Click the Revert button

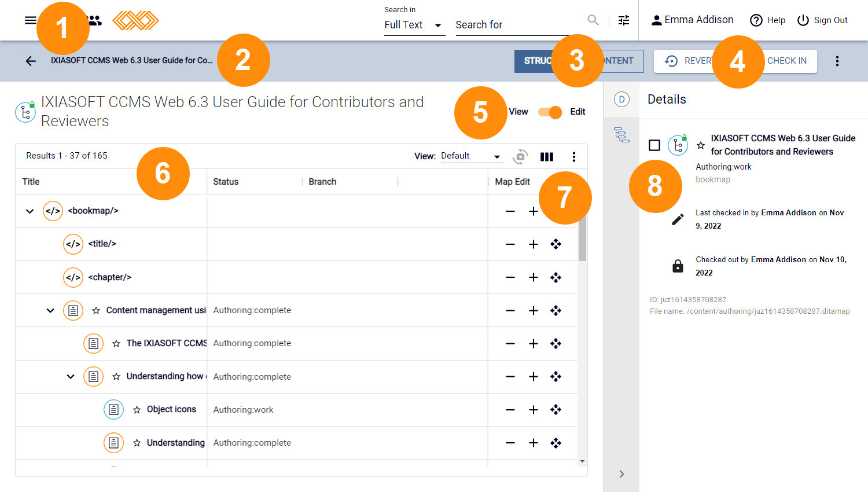(689, 61)
